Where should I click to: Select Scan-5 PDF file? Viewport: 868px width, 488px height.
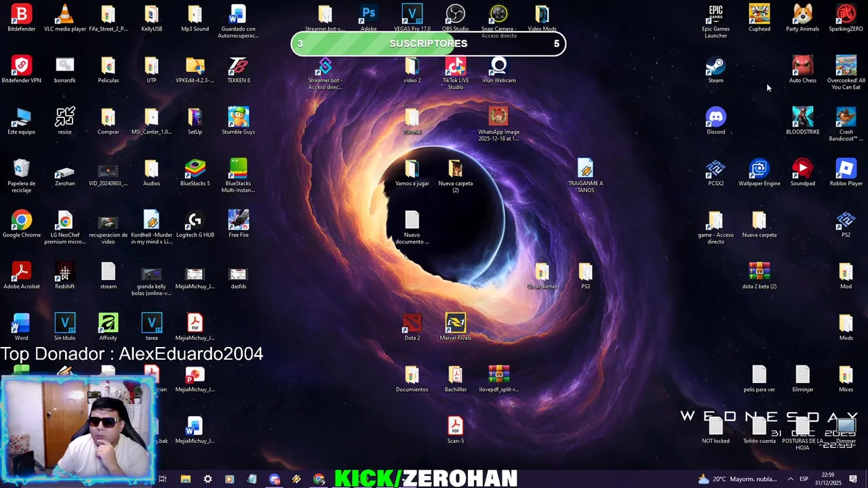click(x=456, y=430)
